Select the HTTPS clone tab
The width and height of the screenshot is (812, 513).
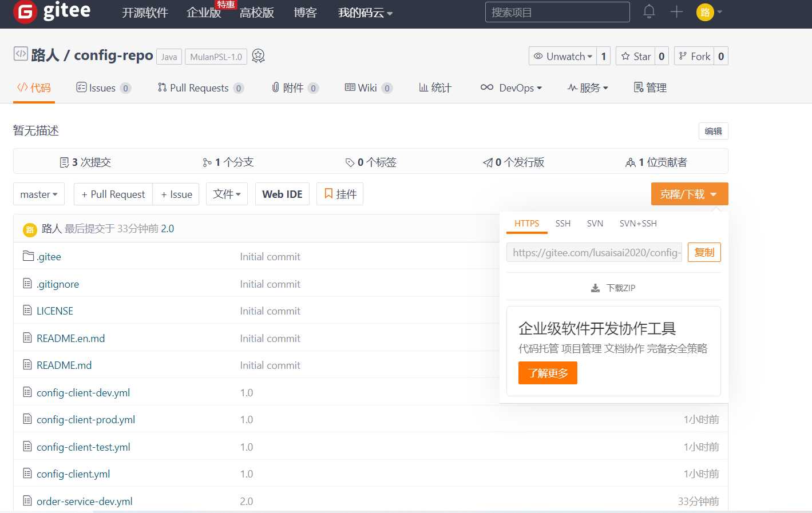(x=526, y=224)
